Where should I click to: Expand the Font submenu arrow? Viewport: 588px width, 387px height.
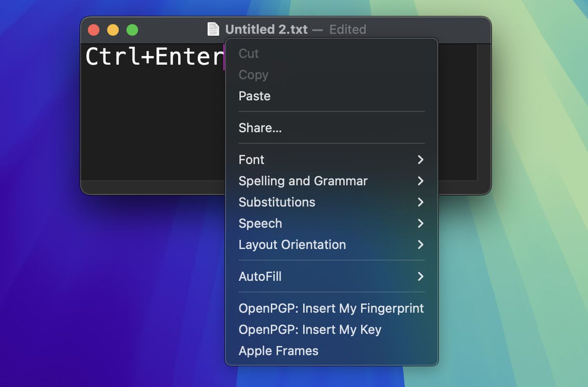pos(421,160)
